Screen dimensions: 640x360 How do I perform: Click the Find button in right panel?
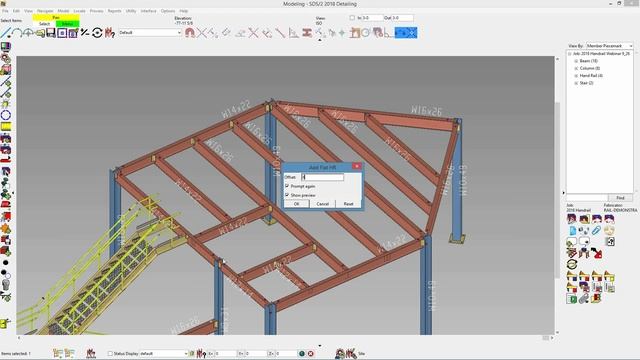[620, 198]
